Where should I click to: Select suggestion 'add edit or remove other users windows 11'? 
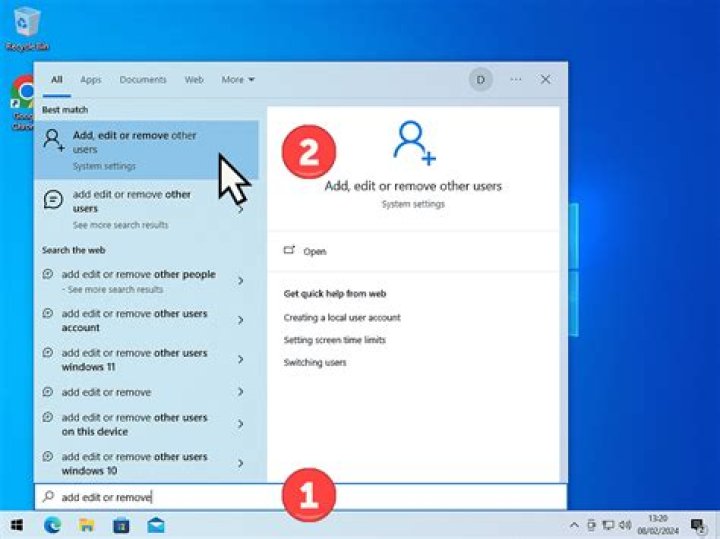(135, 360)
